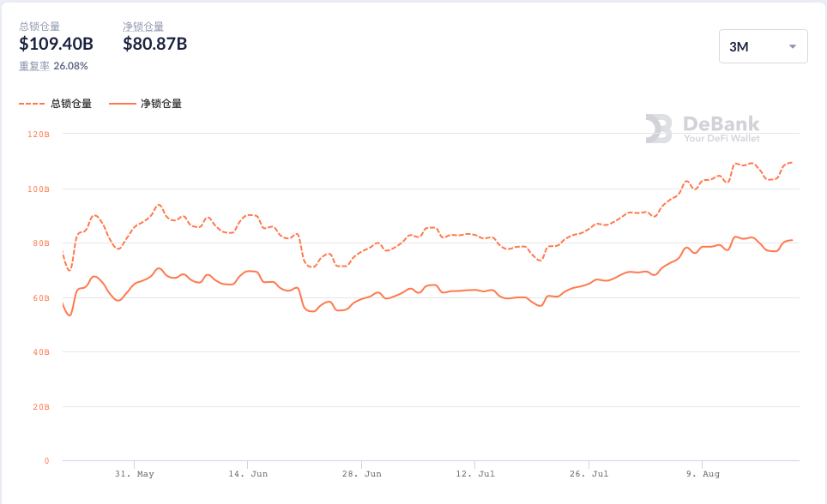Click the 26.08% repetition rate value

tap(70, 66)
